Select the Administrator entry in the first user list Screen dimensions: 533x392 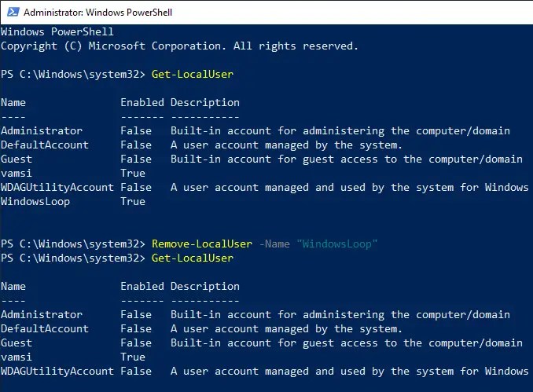[x=41, y=130]
